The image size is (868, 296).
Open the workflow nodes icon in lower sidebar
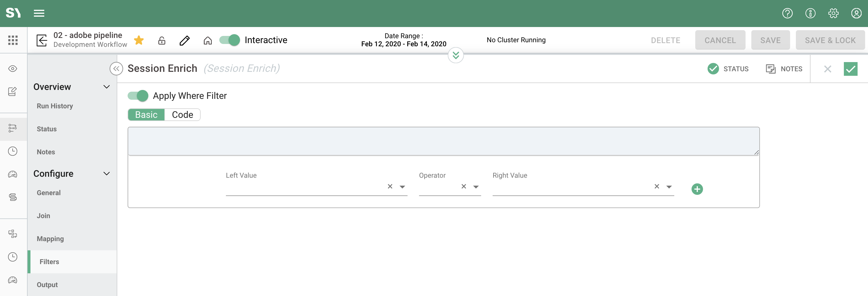(13, 234)
